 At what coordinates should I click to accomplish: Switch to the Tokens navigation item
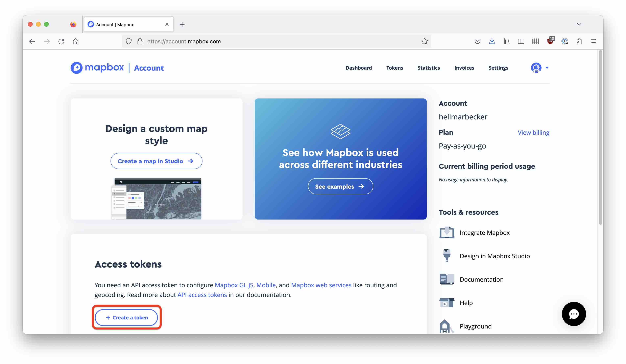394,68
